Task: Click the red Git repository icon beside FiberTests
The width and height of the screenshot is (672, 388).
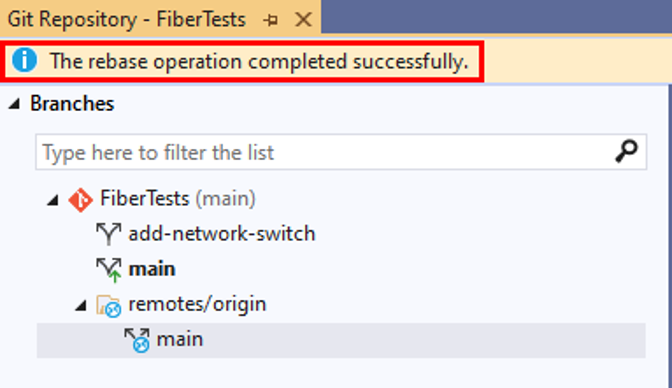Action: (81, 200)
